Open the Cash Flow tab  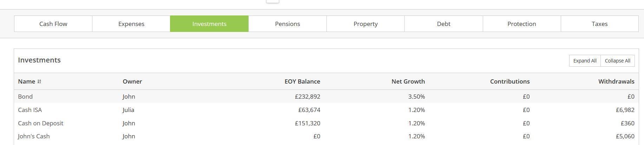[53, 24]
